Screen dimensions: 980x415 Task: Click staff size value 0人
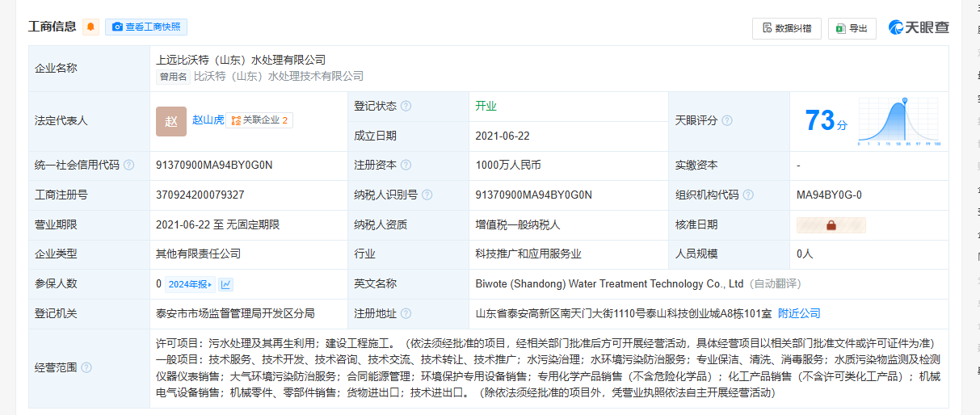805,254
